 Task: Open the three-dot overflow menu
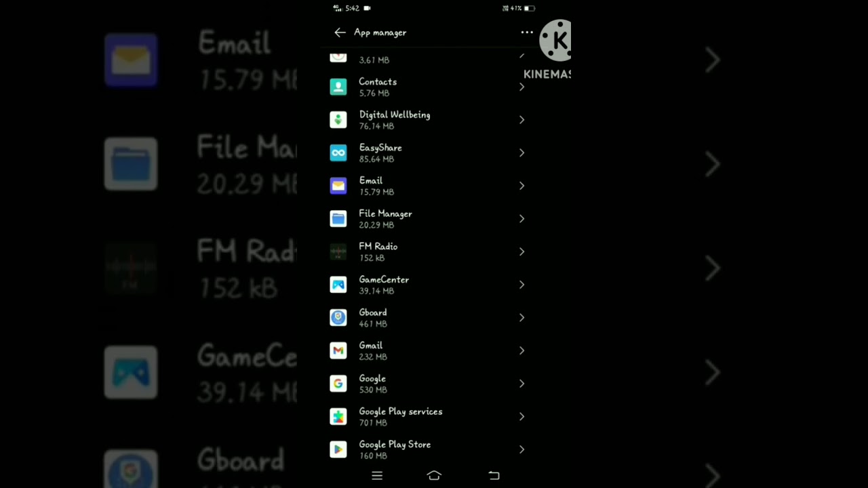pyautogui.click(x=527, y=33)
